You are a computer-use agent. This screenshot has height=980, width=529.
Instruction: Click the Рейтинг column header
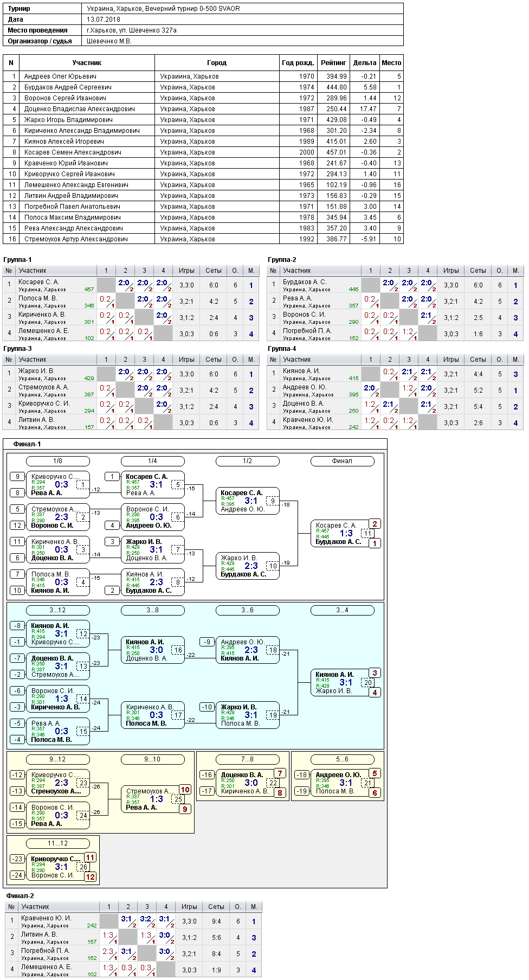coord(333,63)
